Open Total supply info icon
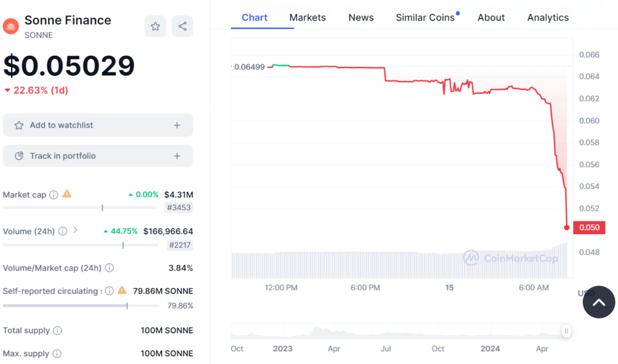618x364 pixels. (57, 330)
